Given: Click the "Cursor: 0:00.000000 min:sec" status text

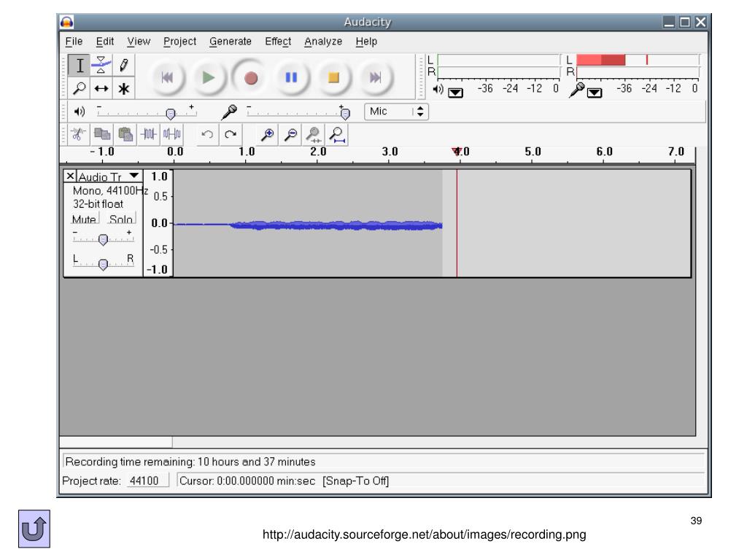Looking at the screenshot, I should tap(247, 481).
